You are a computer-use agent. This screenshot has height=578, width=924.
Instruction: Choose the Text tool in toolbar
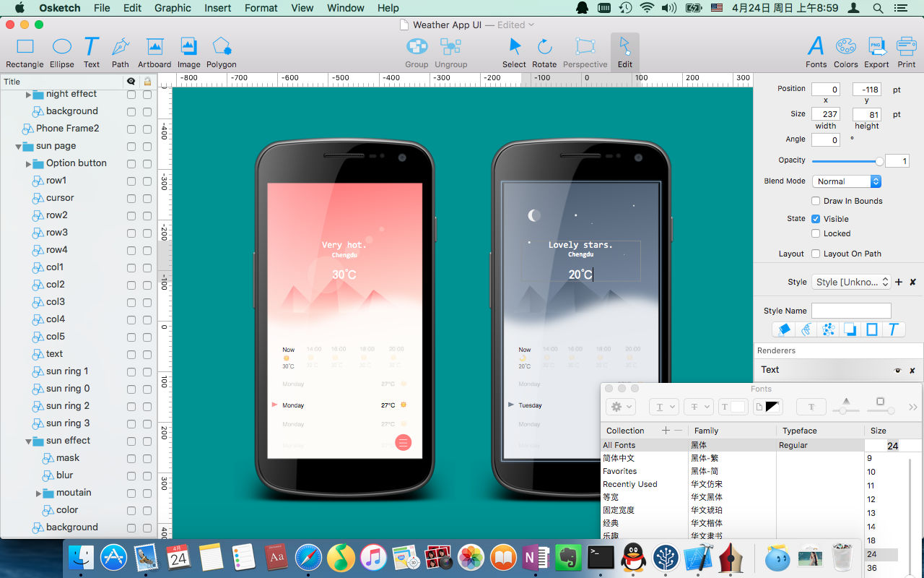[x=91, y=53]
